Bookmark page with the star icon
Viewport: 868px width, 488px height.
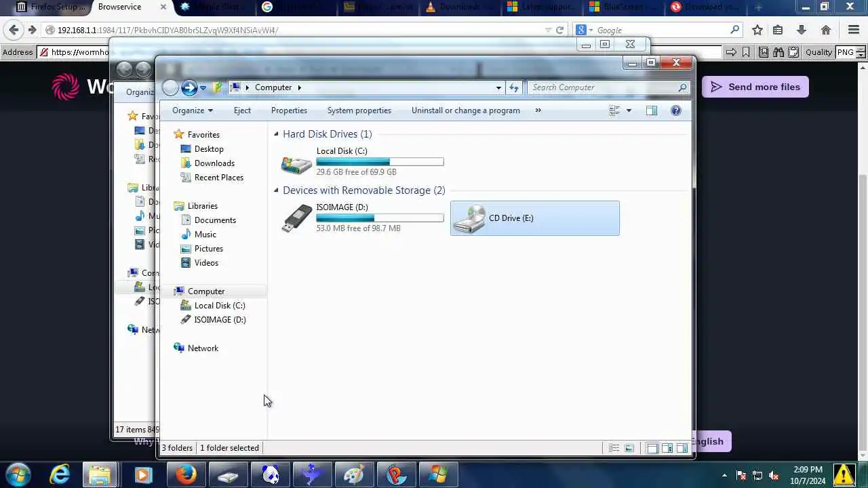coord(757,30)
